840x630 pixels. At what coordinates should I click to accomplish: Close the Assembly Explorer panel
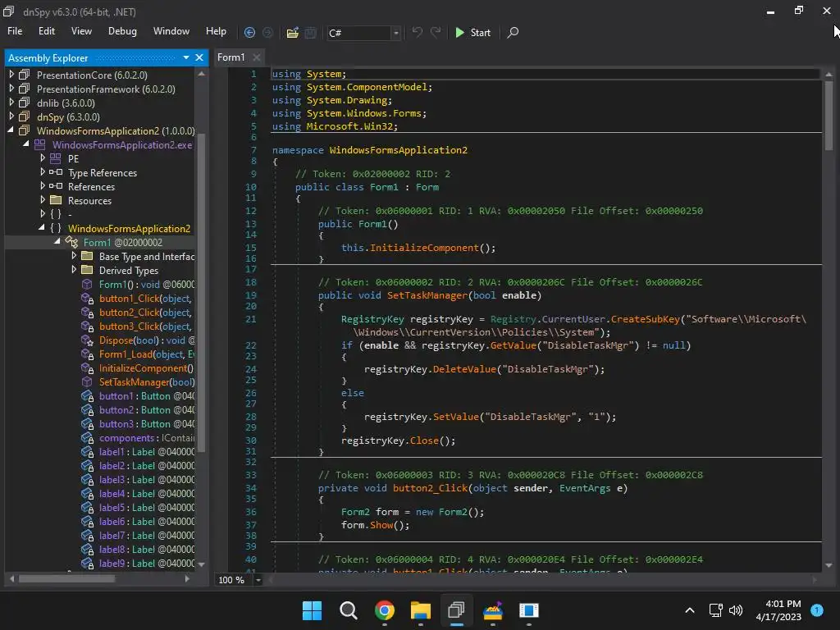199,57
